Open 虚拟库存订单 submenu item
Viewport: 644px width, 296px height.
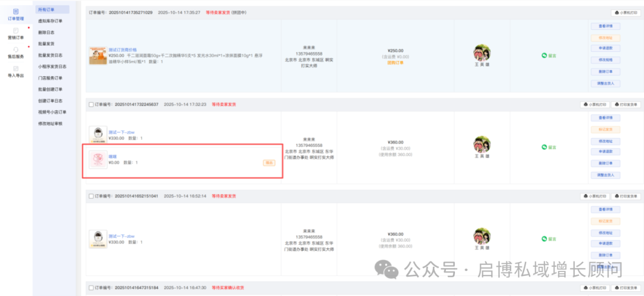[x=49, y=21]
